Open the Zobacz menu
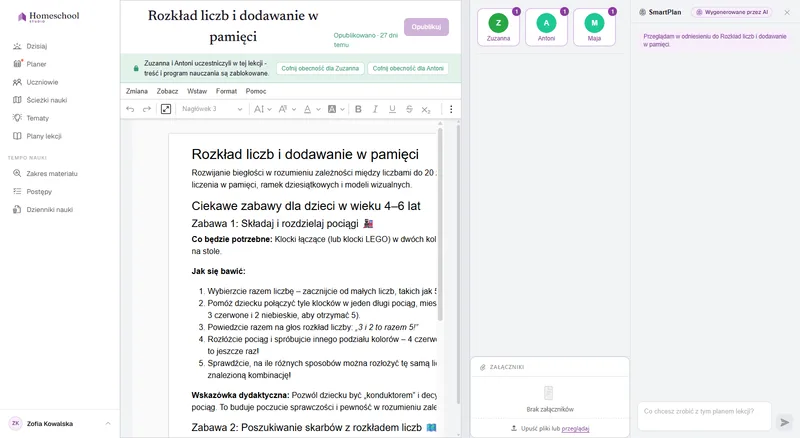The height and width of the screenshot is (438, 800). tap(167, 91)
